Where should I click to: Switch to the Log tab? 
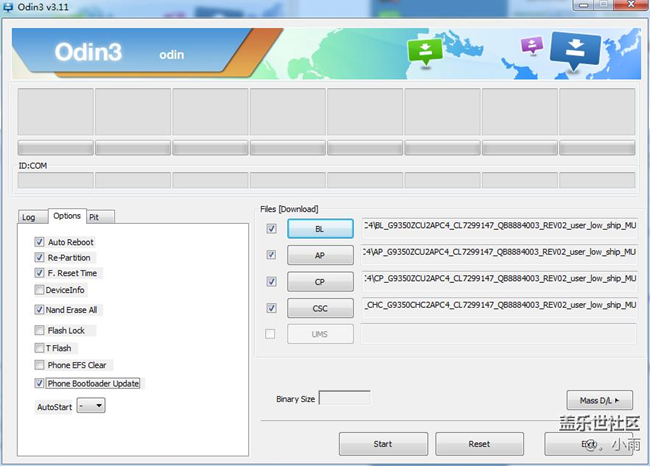click(29, 216)
